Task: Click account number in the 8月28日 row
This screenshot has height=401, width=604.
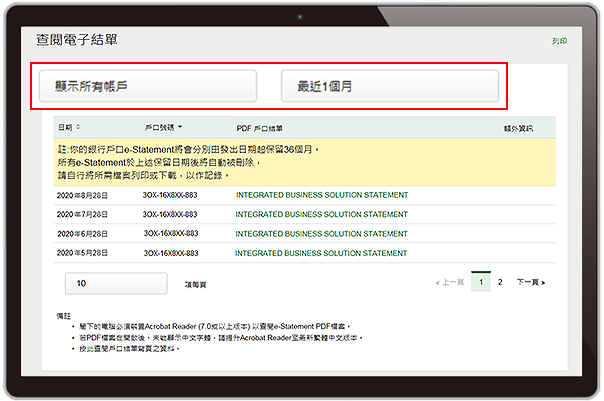Action: click(x=170, y=195)
